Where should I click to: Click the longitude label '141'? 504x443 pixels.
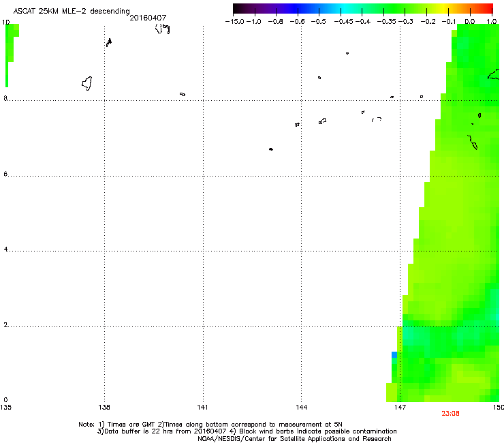[x=202, y=408]
